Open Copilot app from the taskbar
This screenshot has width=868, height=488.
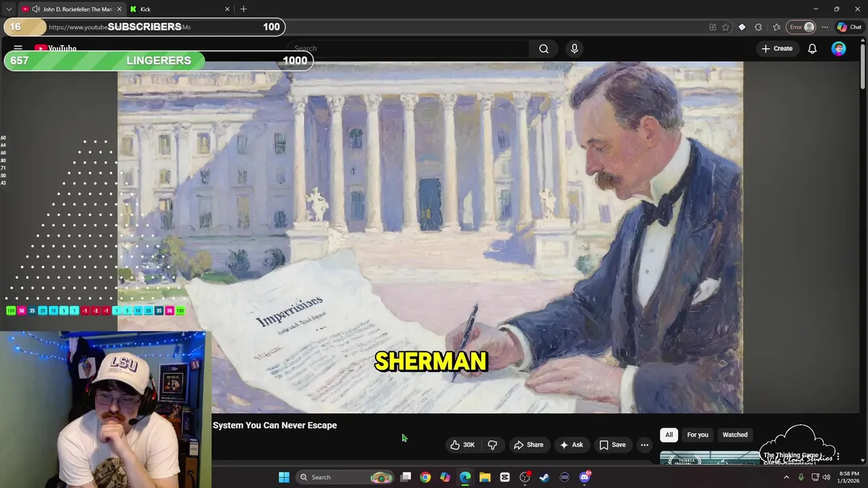point(445,477)
